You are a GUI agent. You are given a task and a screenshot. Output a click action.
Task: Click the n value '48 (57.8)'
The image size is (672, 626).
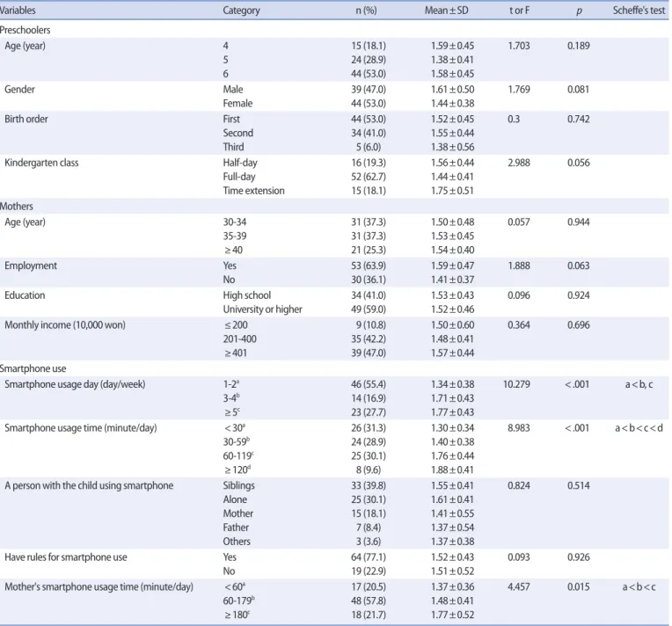coord(369,601)
